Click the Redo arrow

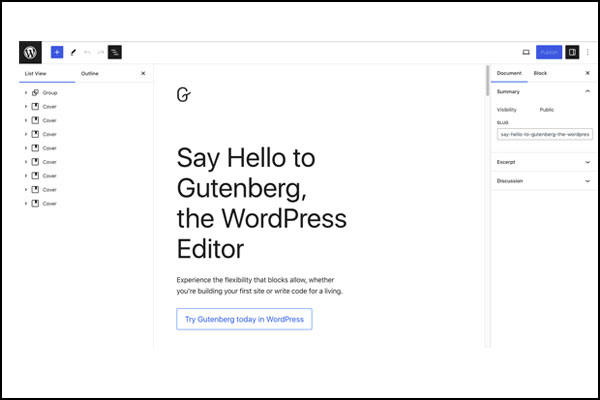pyautogui.click(x=101, y=52)
